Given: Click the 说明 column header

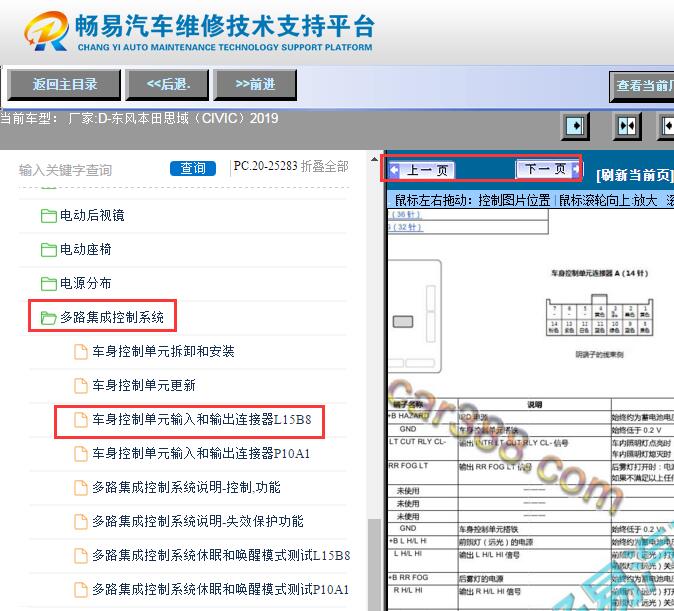Looking at the screenshot, I should [x=535, y=405].
